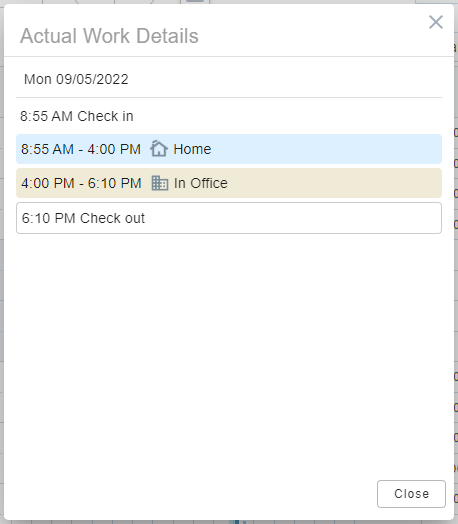Click the blue bar below the dialog
The height and width of the screenshot is (524, 458).
237,522
